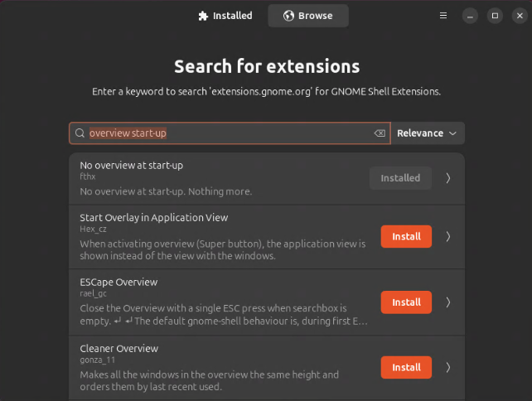Image resolution: width=532 pixels, height=401 pixels.
Task: Expand details for No overview at start-up
Action: 448,178
